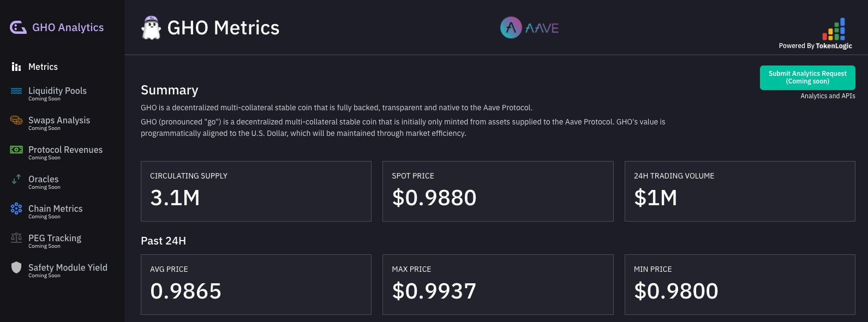Select the Circulating Supply card
This screenshot has height=322, width=868.
256,191
